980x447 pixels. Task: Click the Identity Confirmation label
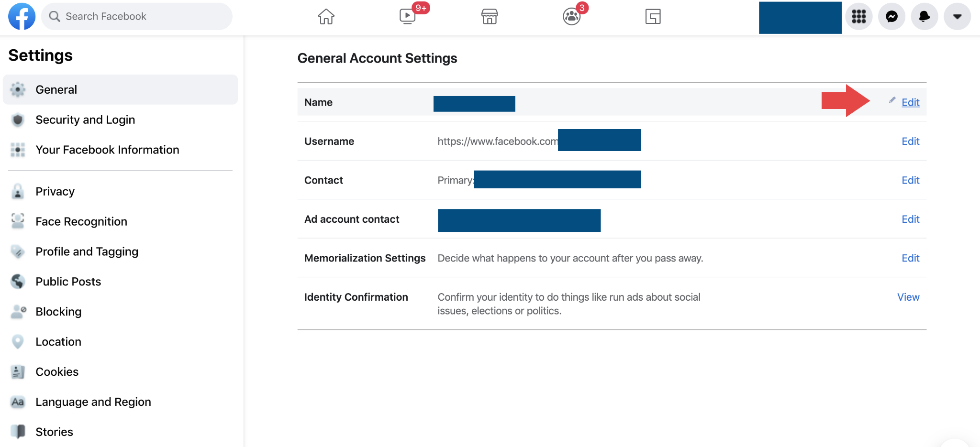pos(356,297)
